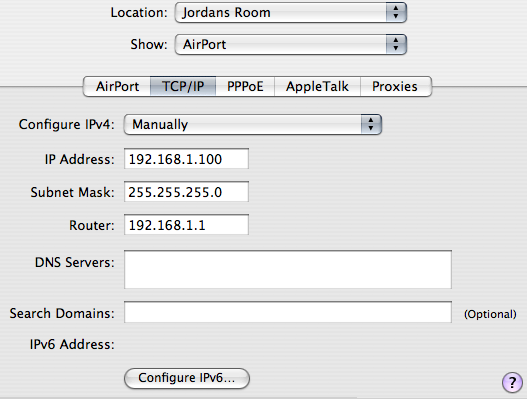The height and width of the screenshot is (399, 527).
Task: Click the Router field 192.168.1.1
Action: [187, 225]
